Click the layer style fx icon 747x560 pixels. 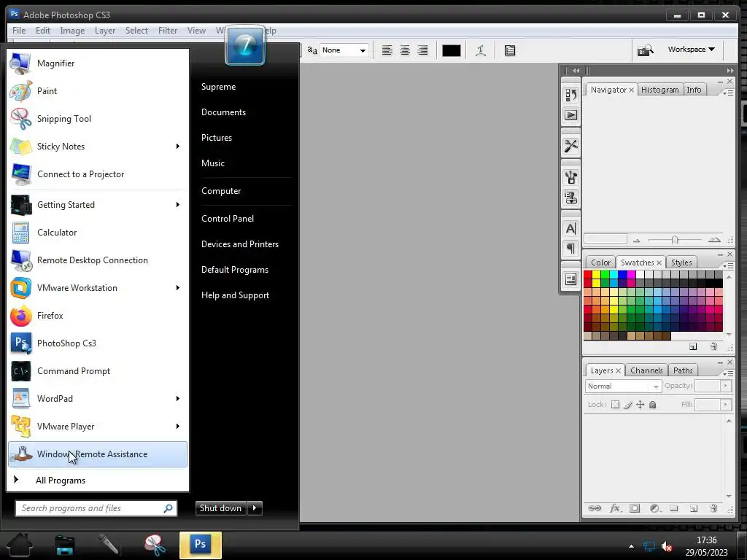pos(615,508)
